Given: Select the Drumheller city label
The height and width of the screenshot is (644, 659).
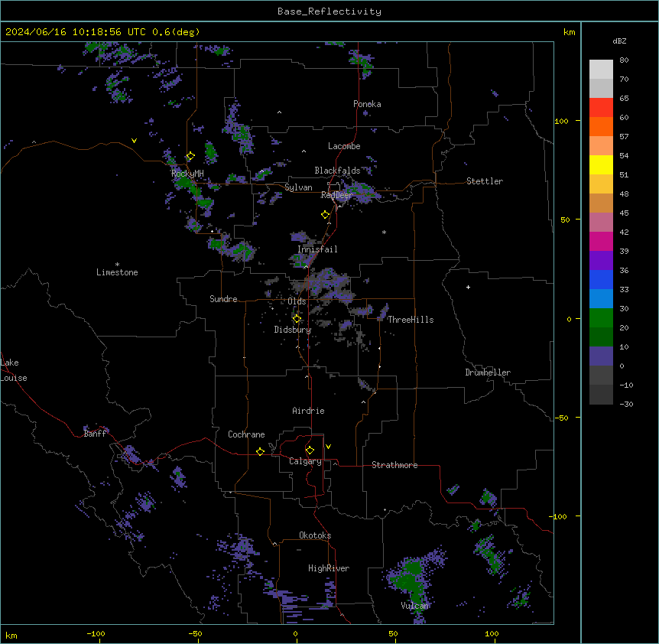Looking at the screenshot, I should [488, 372].
